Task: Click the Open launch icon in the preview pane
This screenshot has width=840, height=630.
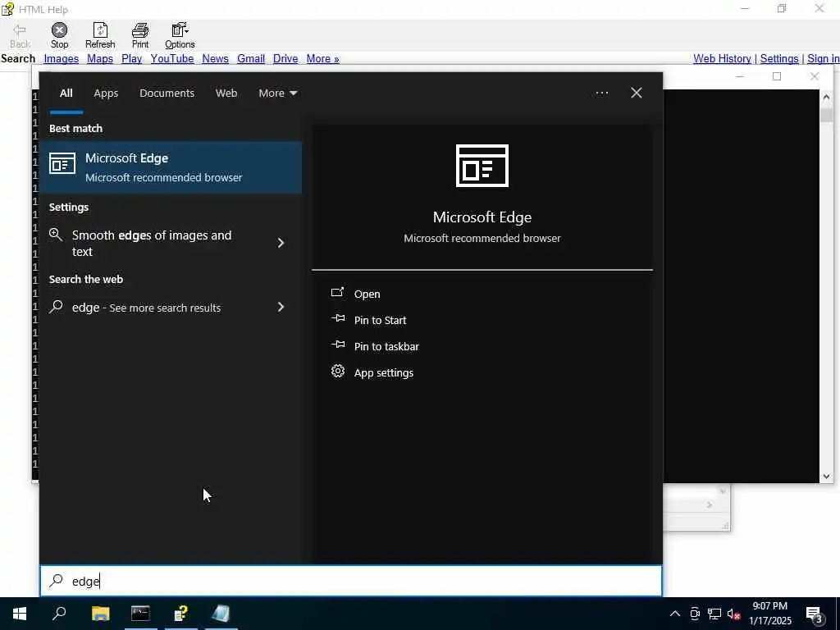Action: (x=337, y=293)
